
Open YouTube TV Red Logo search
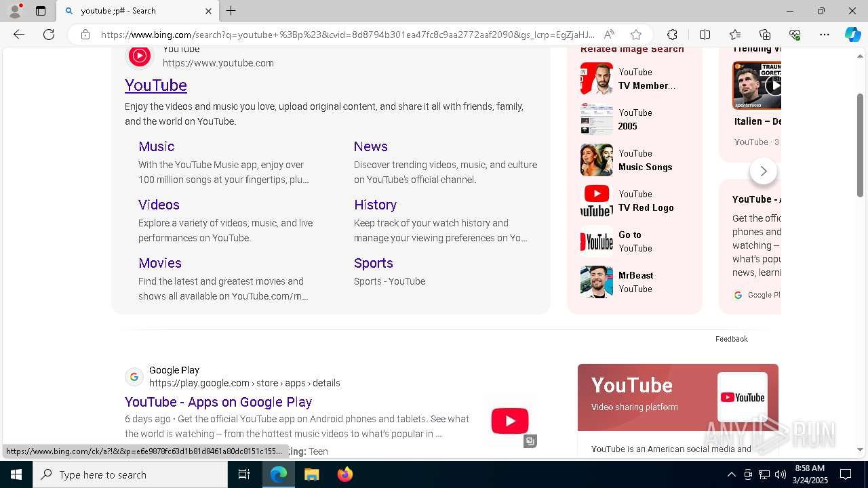coord(634,201)
